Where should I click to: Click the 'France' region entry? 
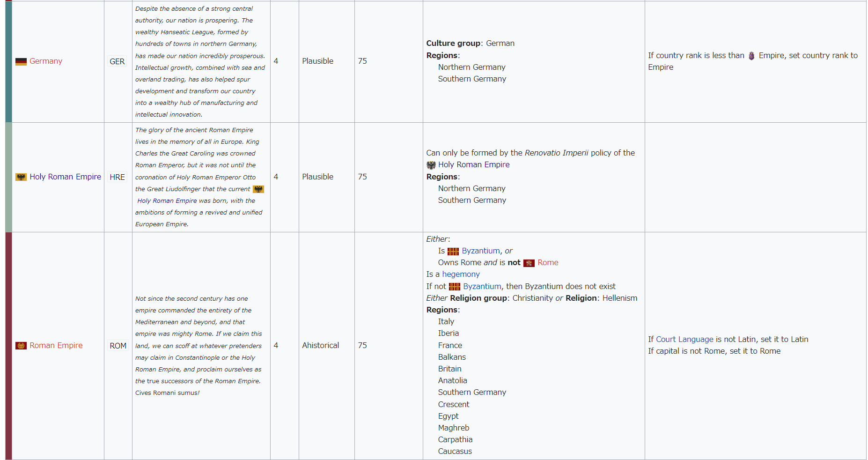[x=450, y=345]
